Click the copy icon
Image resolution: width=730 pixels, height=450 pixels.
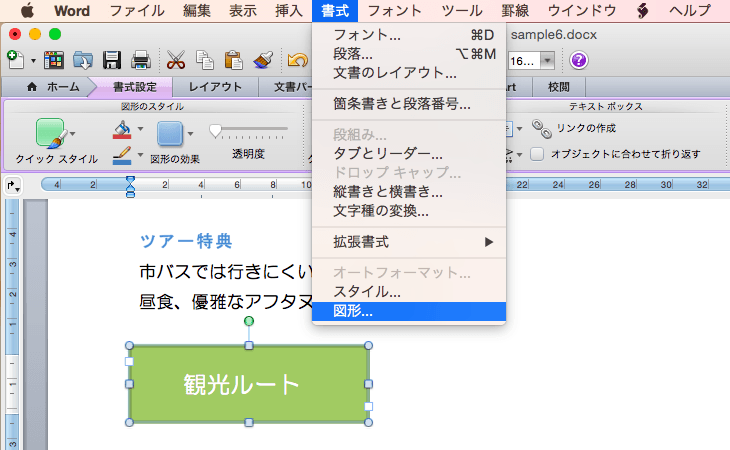(x=204, y=60)
